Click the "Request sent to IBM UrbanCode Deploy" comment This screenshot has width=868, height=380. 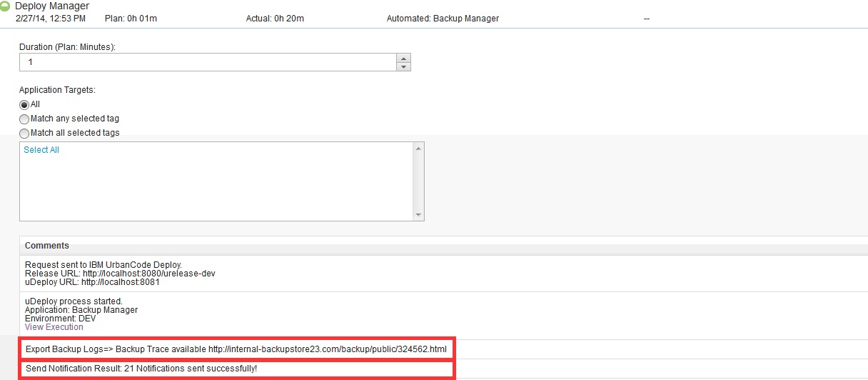[x=104, y=265]
